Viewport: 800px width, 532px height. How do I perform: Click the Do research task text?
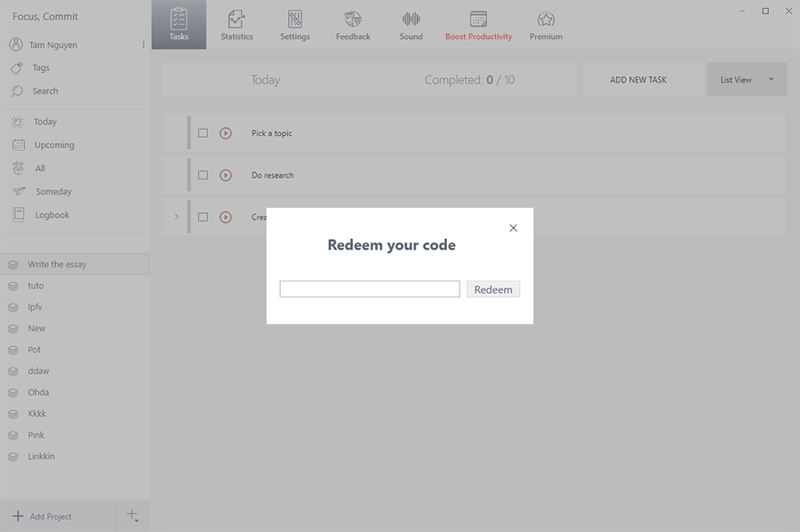(x=273, y=175)
